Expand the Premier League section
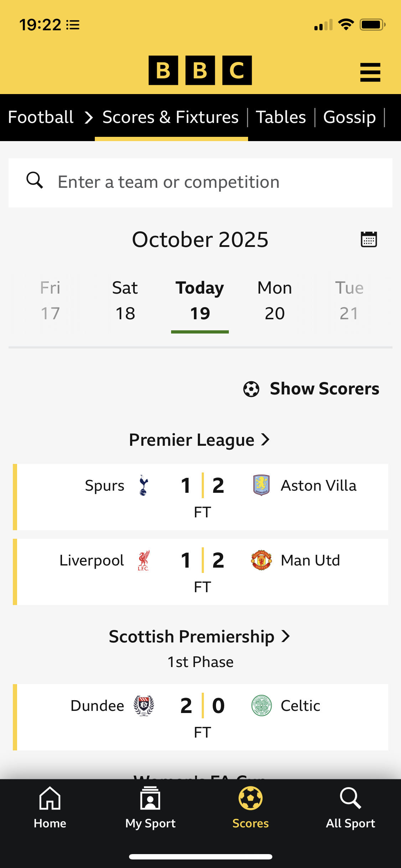401x868 pixels. click(200, 440)
